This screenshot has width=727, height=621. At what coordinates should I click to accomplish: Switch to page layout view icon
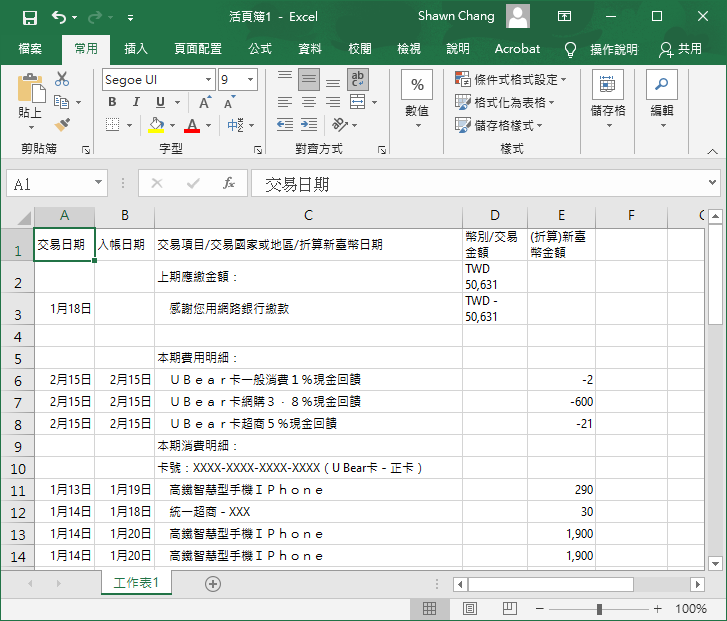pyautogui.click(x=469, y=608)
